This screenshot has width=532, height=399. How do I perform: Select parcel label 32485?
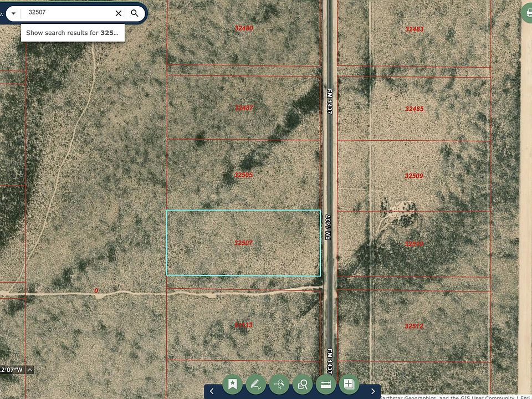415,109
